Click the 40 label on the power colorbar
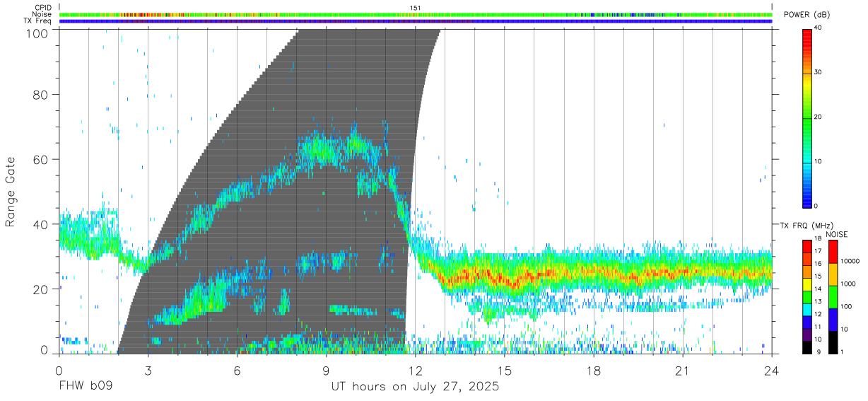This screenshot has width=868, height=401. tap(818, 28)
